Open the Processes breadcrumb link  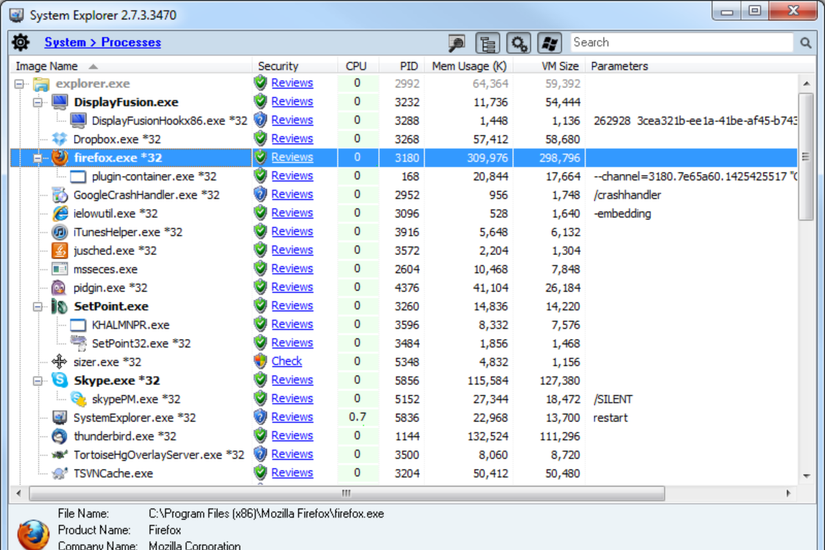pyautogui.click(x=131, y=42)
